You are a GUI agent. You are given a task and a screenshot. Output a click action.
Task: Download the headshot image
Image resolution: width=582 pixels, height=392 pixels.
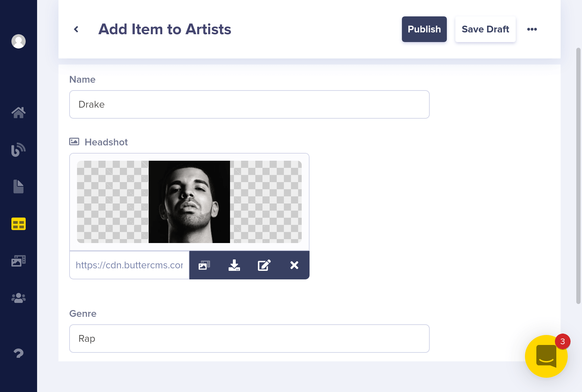tap(234, 265)
